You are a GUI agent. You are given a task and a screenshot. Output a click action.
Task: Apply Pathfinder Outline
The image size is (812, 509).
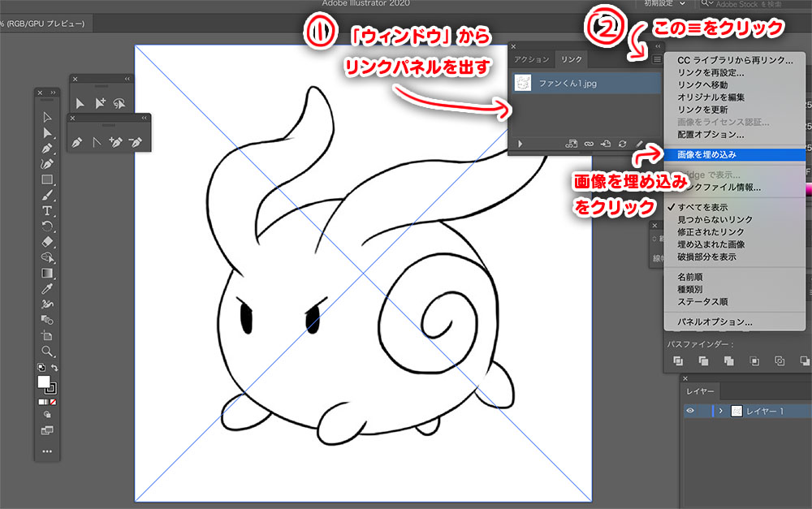tap(780, 361)
